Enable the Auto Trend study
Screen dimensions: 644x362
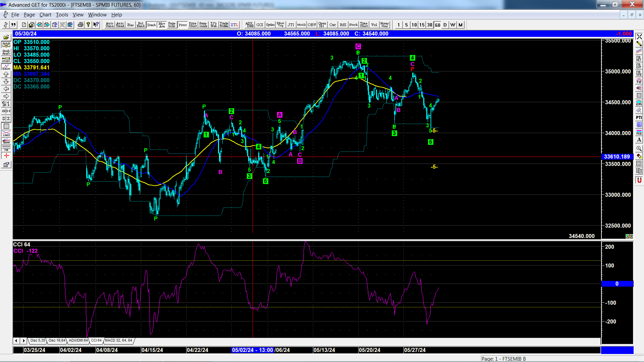[x=120, y=25]
